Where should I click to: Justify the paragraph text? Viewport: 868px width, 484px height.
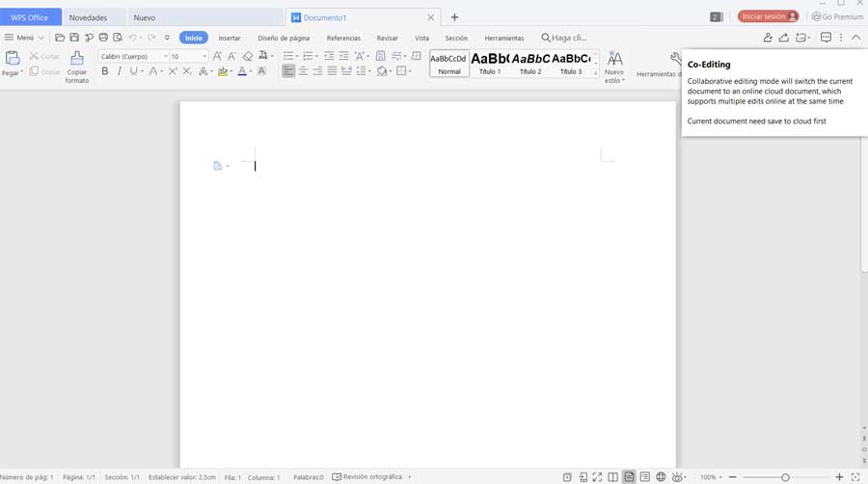pos(332,71)
